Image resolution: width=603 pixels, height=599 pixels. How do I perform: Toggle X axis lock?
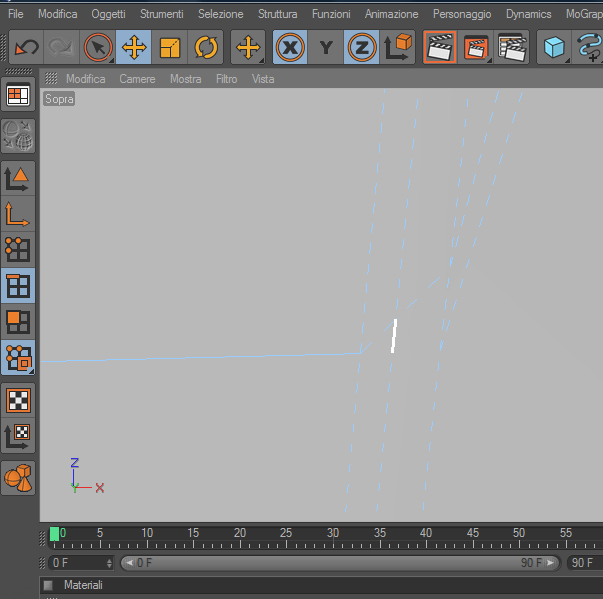290,48
